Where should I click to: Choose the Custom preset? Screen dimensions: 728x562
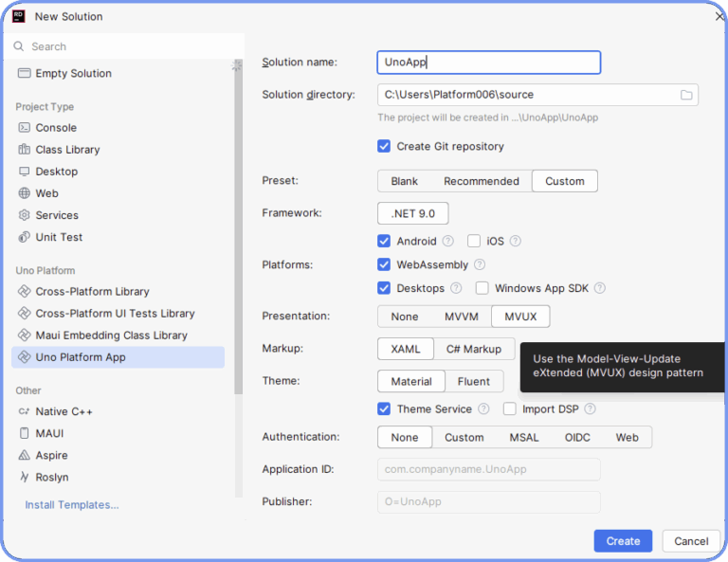[565, 181]
